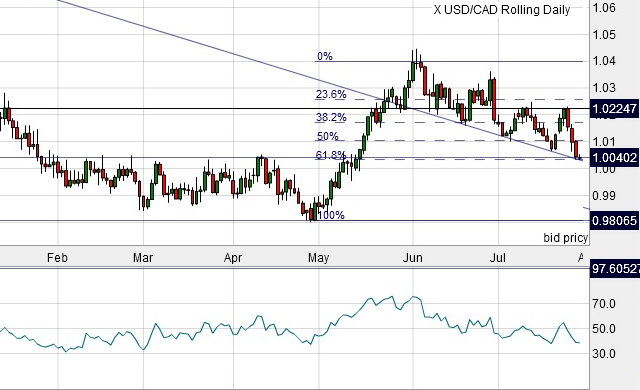Select the 100% Fibonacci level label
Screen dimensions: 640x390
331,215
